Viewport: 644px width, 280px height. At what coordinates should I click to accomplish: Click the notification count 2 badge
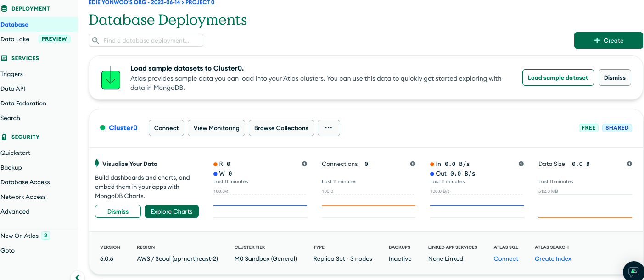pyautogui.click(x=45, y=236)
